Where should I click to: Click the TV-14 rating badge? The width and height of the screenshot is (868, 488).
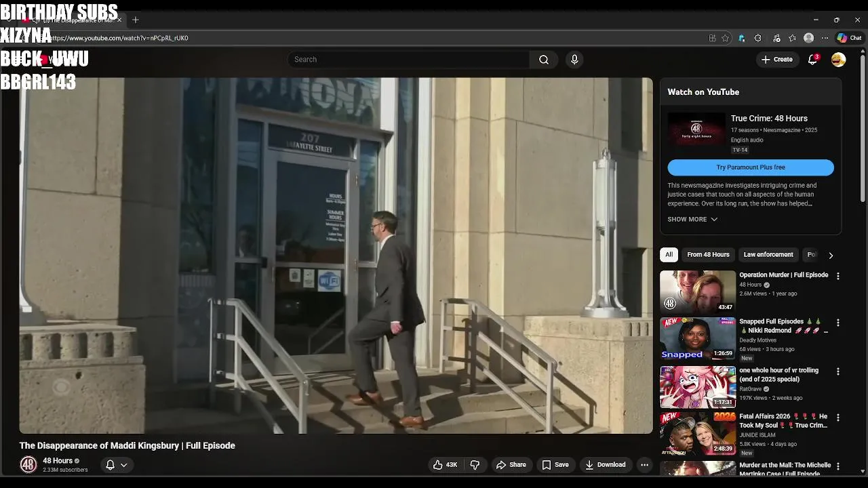pos(740,150)
